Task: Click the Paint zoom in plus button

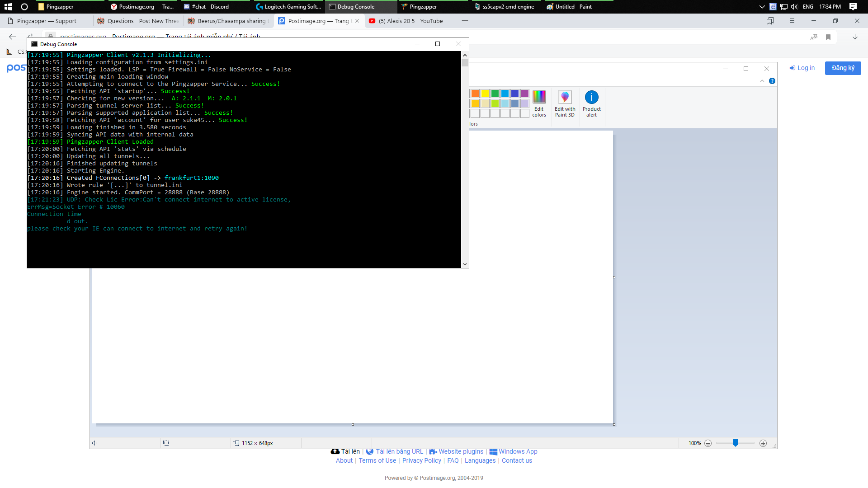Action: 763,443
